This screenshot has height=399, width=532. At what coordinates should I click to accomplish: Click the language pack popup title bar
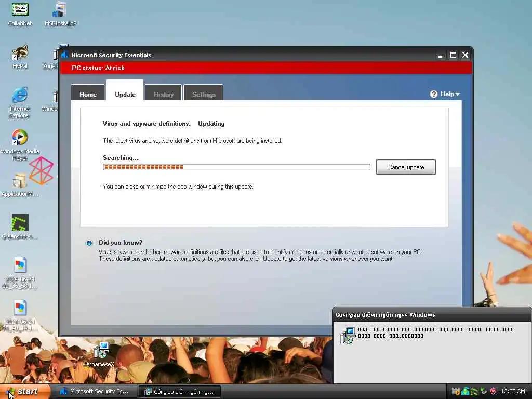click(x=432, y=314)
